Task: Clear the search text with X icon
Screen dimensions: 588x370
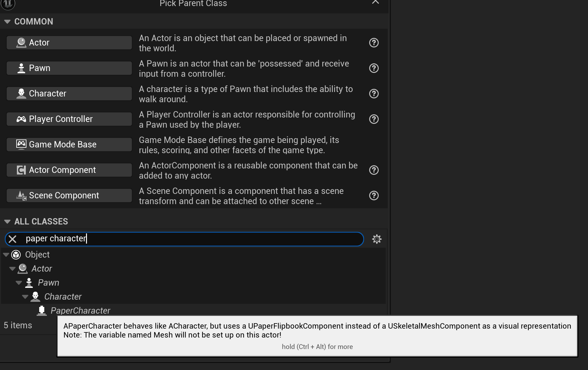Action: pyautogui.click(x=12, y=239)
